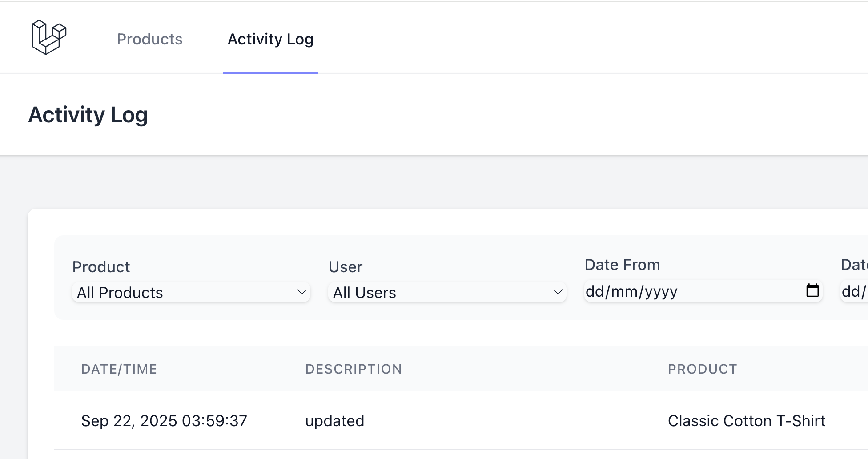Image resolution: width=868 pixels, height=459 pixels.
Task: Open the All Products dropdown
Action: pyautogui.click(x=190, y=292)
